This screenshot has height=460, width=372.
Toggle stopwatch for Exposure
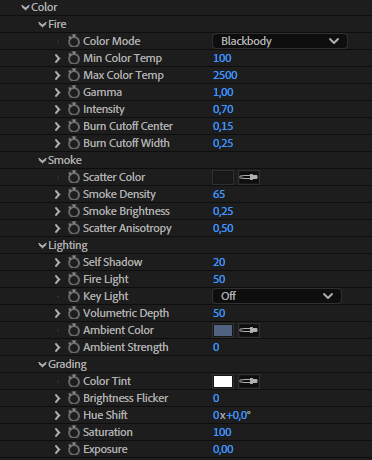pos(74,449)
